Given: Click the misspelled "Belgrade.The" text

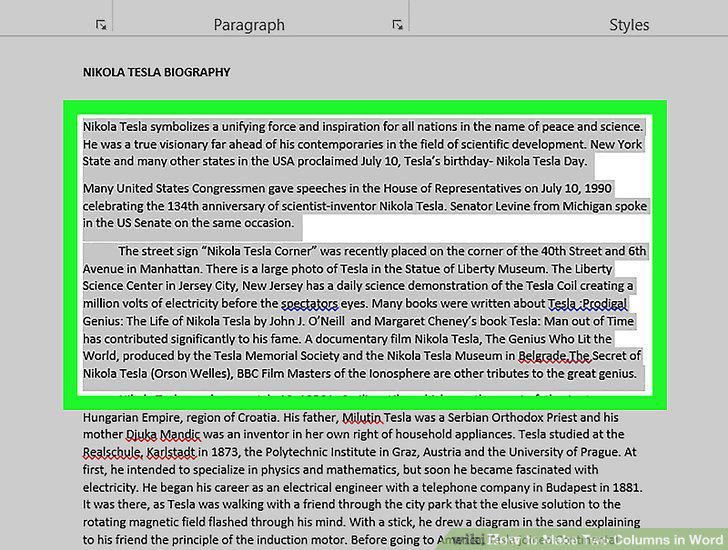Looking at the screenshot, I should tap(554, 356).
